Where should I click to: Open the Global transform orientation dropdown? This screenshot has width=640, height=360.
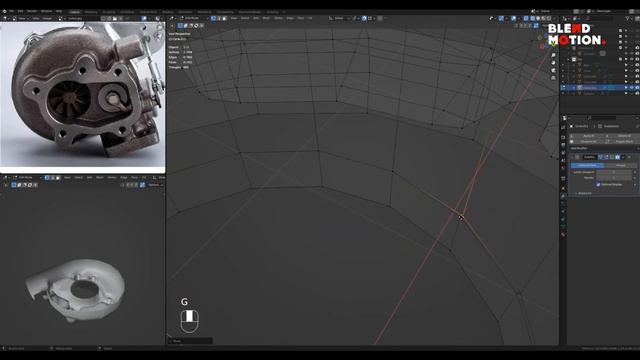click(340, 18)
